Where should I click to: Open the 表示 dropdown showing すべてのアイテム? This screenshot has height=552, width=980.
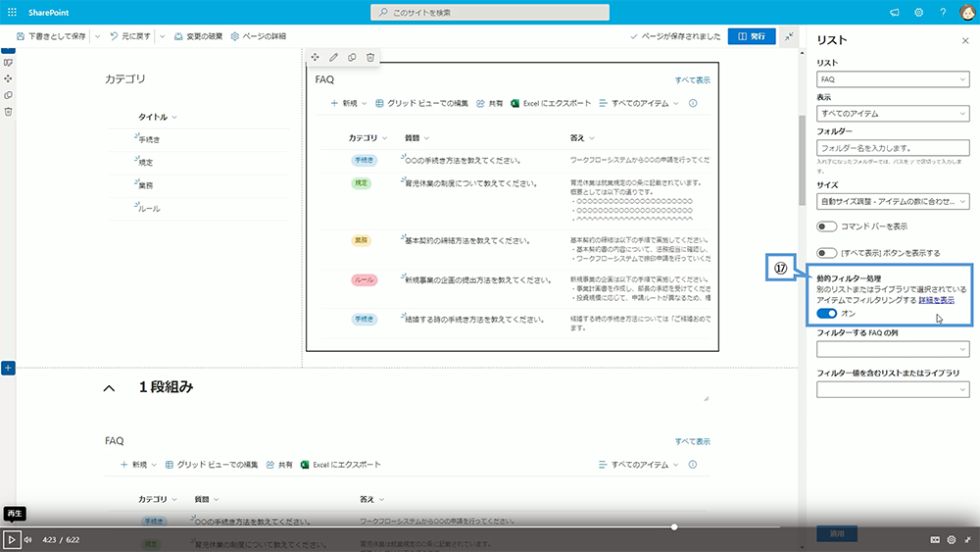click(893, 114)
